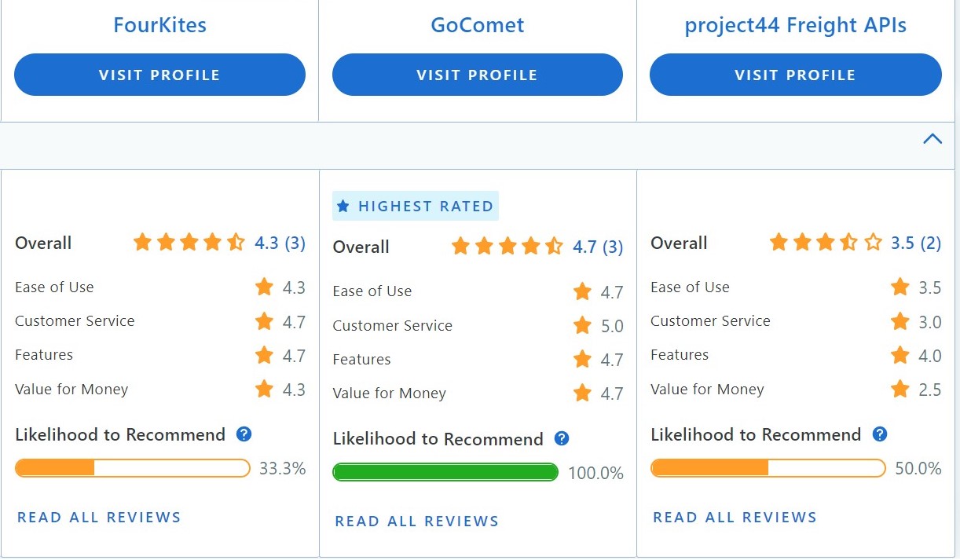
Task: Click help icon beside GoComet Likelihood to Recommend
Action: pos(562,438)
